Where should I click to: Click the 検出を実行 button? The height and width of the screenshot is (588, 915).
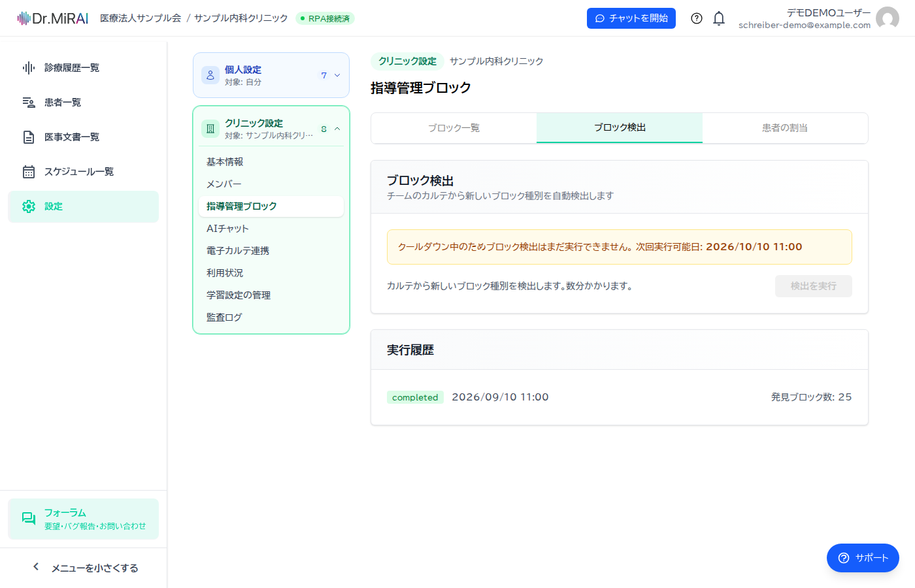click(814, 286)
